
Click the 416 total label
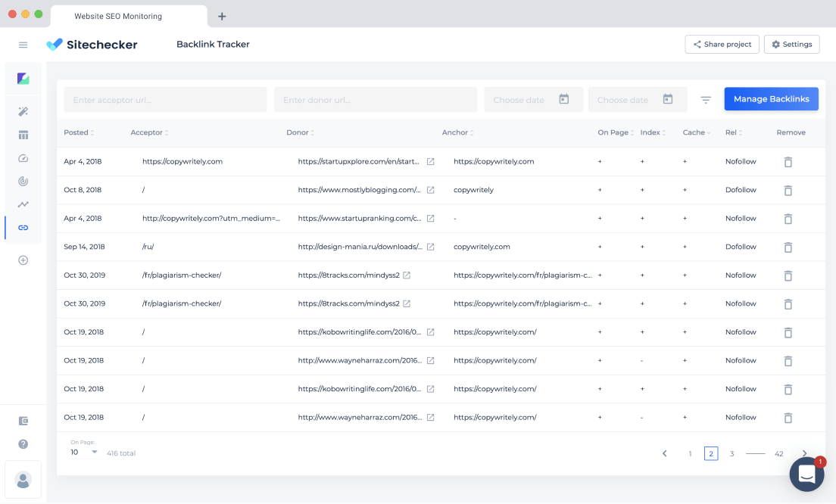click(121, 453)
